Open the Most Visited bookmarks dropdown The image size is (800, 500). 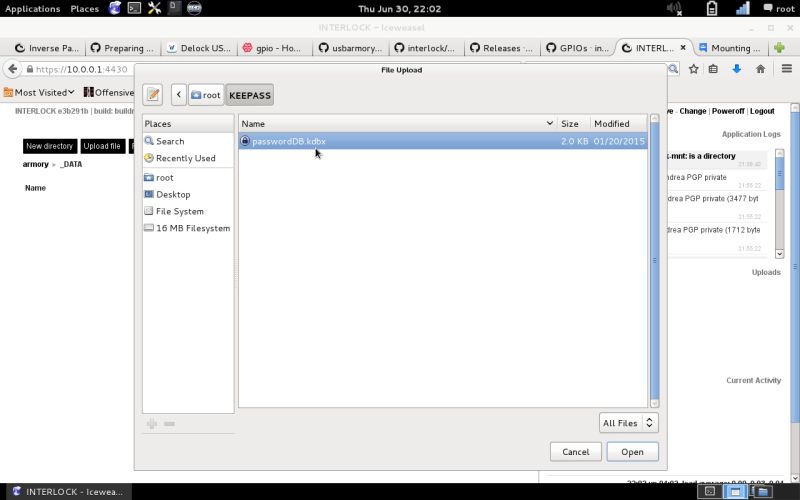point(39,92)
